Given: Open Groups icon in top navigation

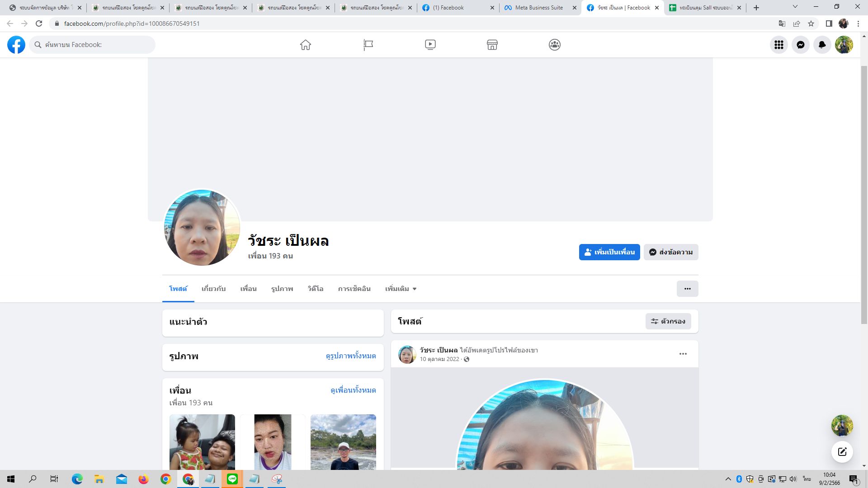Looking at the screenshot, I should [x=554, y=45].
